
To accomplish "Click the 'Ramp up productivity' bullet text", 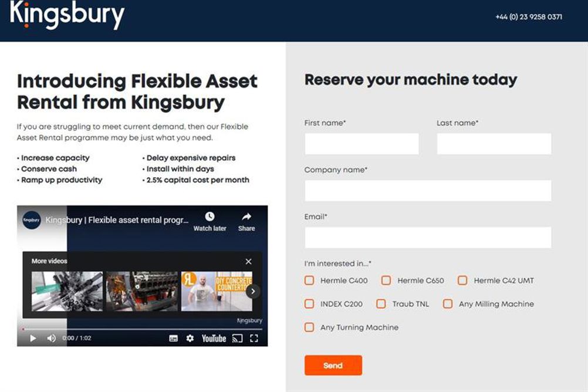I will 62,180.
